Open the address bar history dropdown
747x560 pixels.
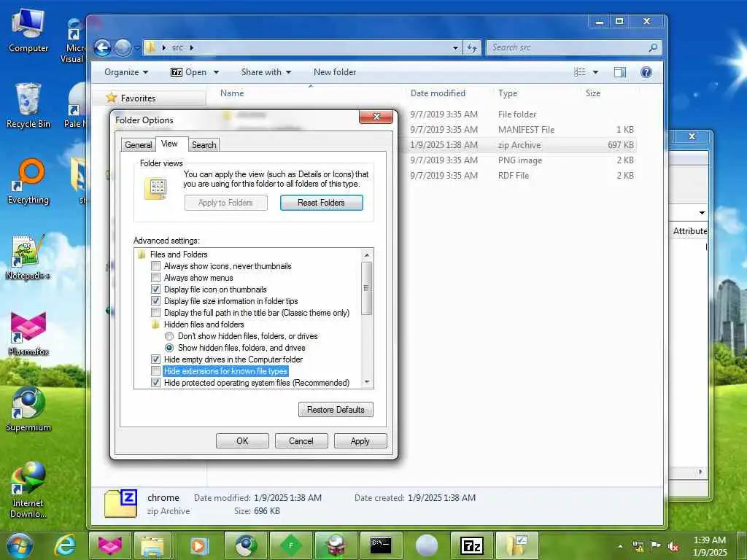pyautogui.click(x=455, y=47)
